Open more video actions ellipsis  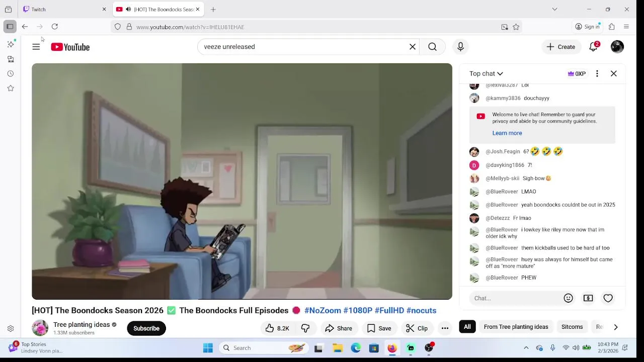click(445, 328)
